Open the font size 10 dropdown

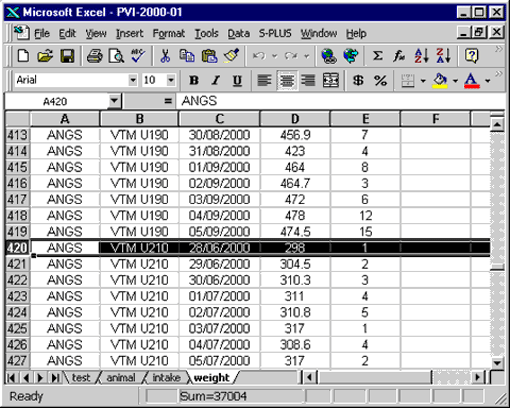coord(171,80)
